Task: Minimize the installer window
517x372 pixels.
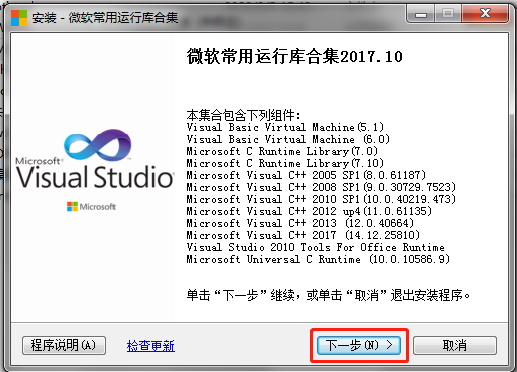Action: pyautogui.click(x=421, y=14)
